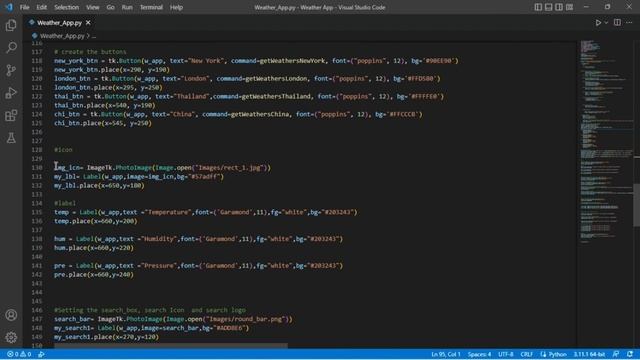Click the horizontal scrollbar at bottom
This screenshot has width=640, height=360.
[171, 346]
